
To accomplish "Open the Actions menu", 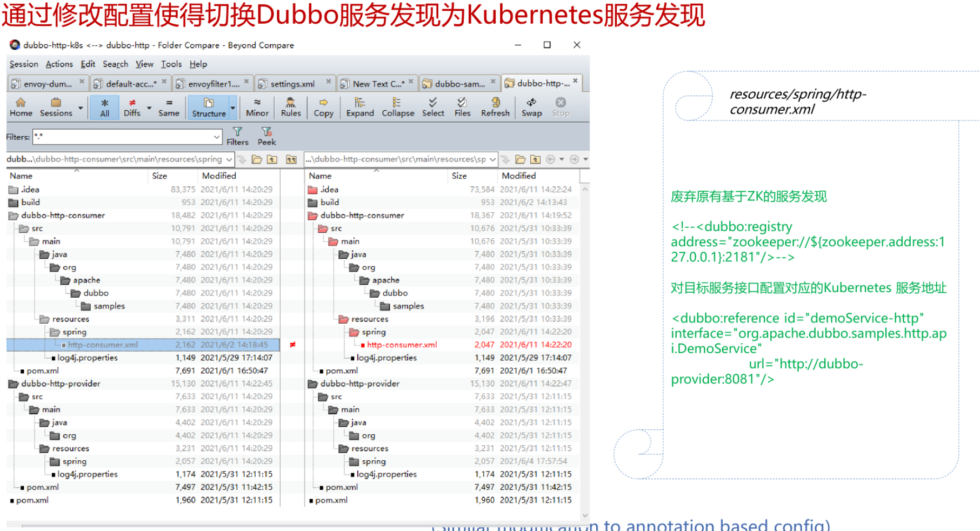I will tap(59, 64).
